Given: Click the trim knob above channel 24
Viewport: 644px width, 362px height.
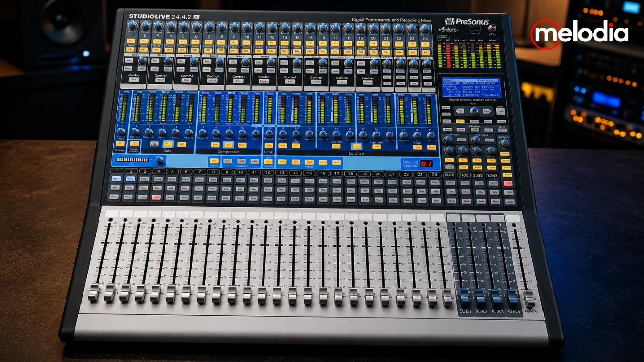Looking at the screenshot, I should tap(425, 29).
